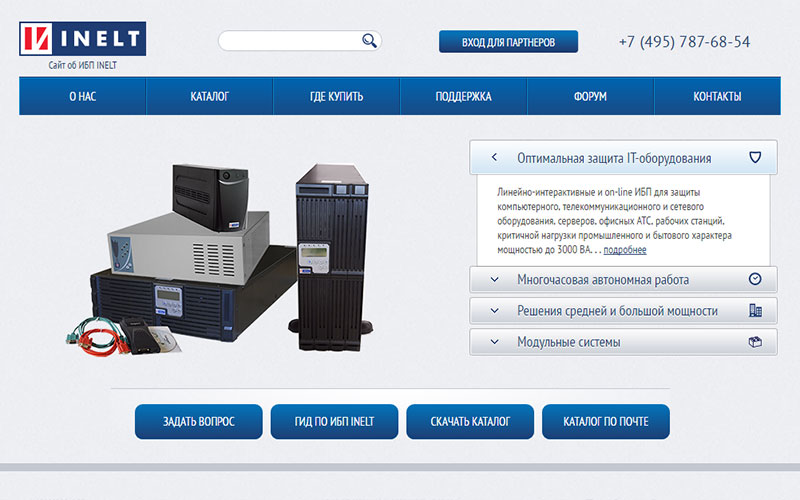This screenshot has height=500, width=800.
Task: Collapse 'Оптимальная защита IT-оборудования' chevron
Action: pyautogui.click(x=494, y=157)
